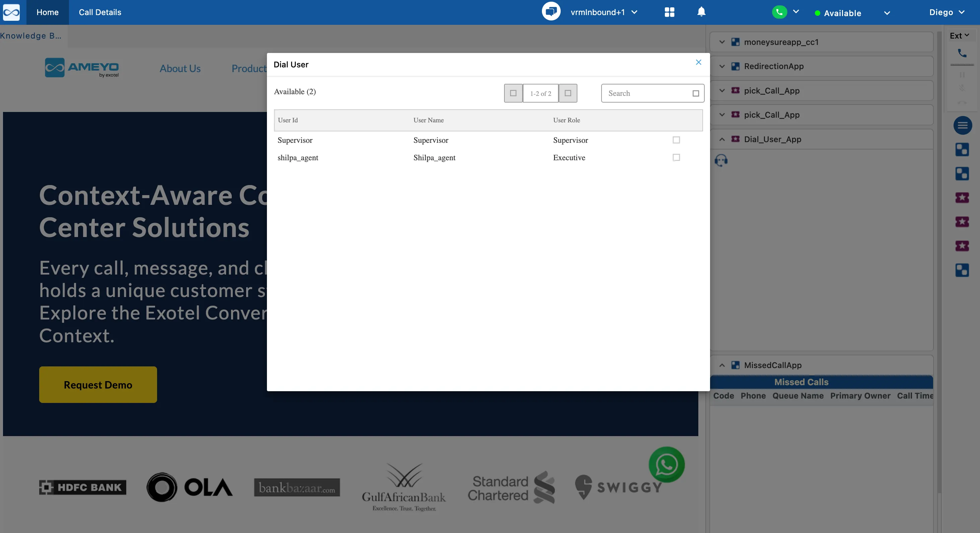The width and height of the screenshot is (980, 533).
Task: Click the WhatsApp floating chat icon
Action: (x=666, y=465)
